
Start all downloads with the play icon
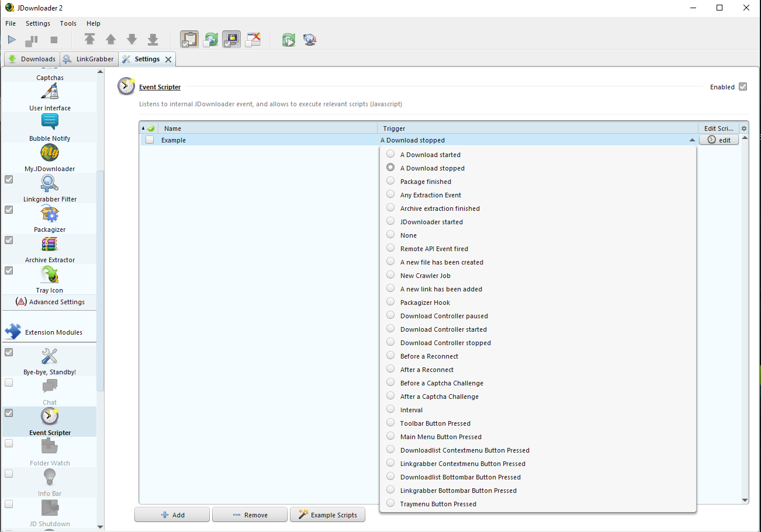(12, 40)
